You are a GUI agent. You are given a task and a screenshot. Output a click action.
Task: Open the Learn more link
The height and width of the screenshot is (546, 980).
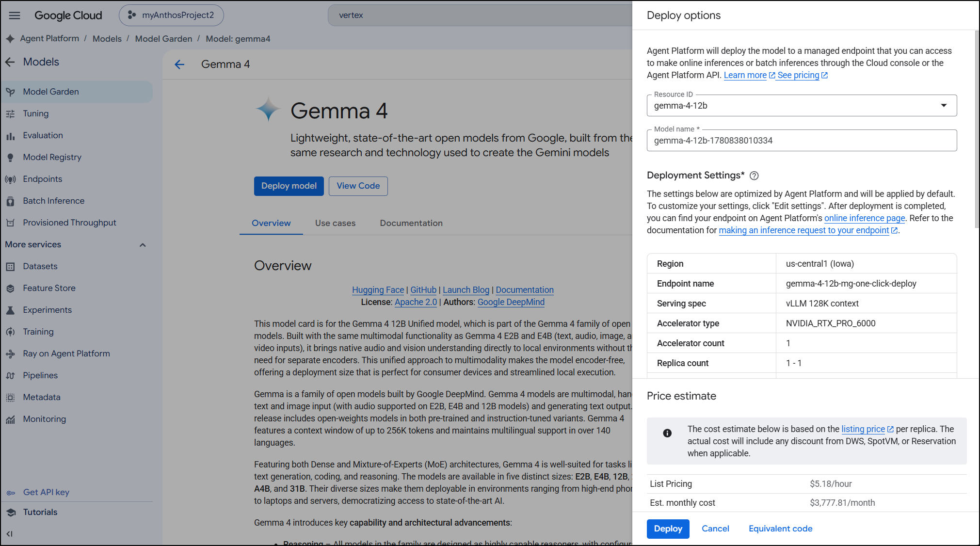click(x=749, y=75)
